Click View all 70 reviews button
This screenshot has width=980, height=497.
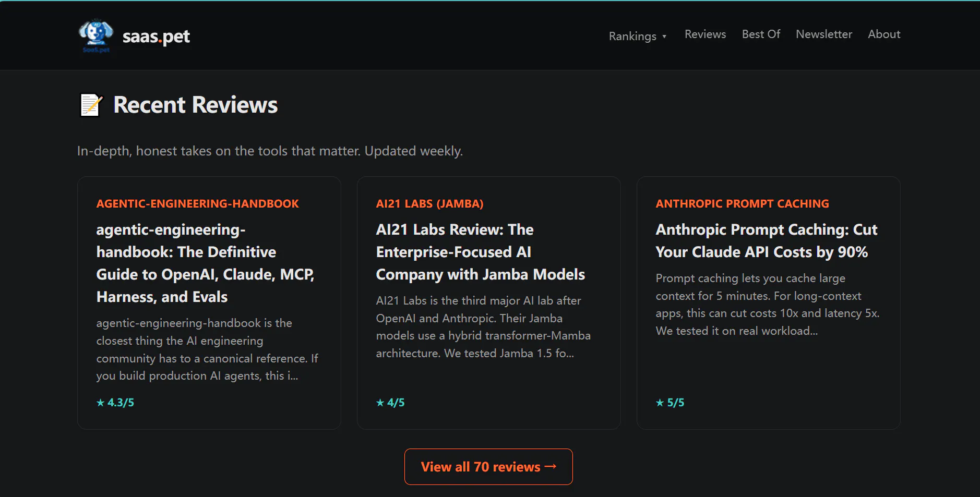[488, 467]
